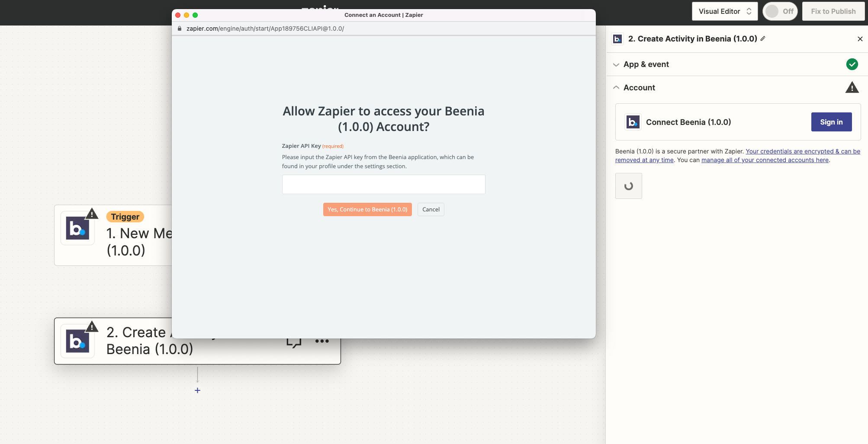
Task: Toggle the Zap Off switch on
Action: (x=780, y=11)
